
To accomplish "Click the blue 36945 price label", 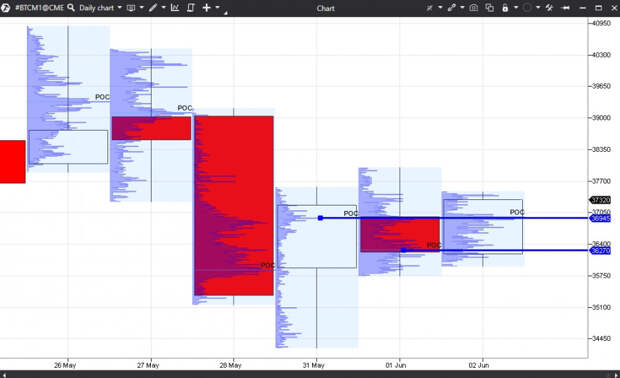I will click(x=600, y=218).
